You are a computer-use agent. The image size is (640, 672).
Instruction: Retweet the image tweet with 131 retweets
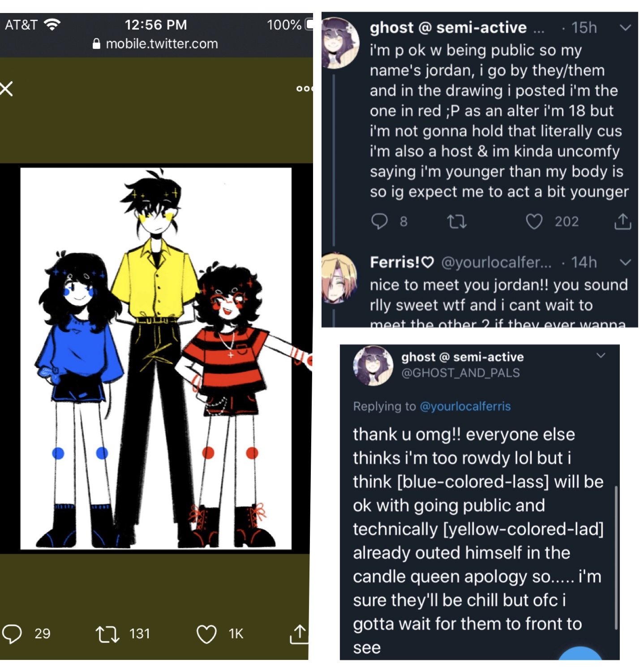(107, 634)
